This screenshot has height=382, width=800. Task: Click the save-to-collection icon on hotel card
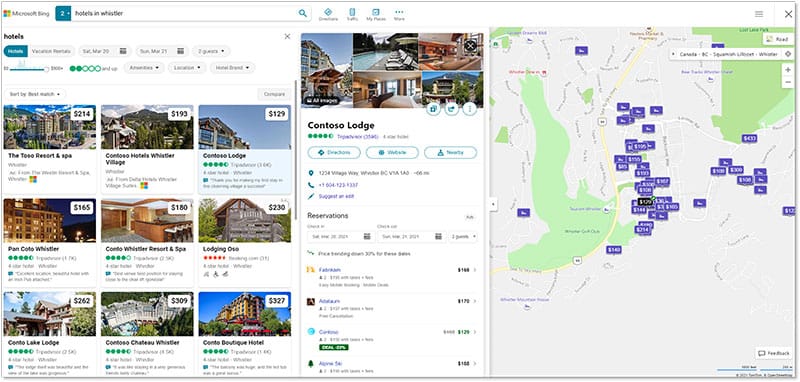click(x=433, y=109)
